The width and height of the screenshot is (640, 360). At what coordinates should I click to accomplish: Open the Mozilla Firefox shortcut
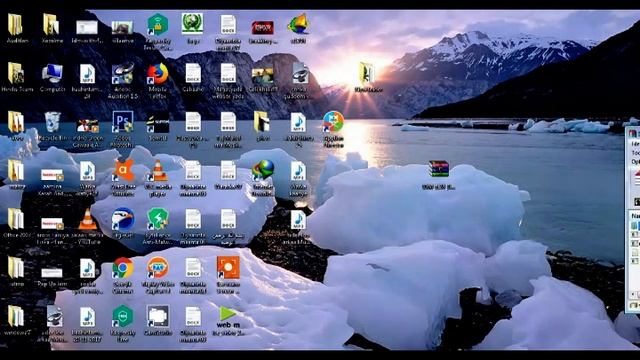coord(158,74)
